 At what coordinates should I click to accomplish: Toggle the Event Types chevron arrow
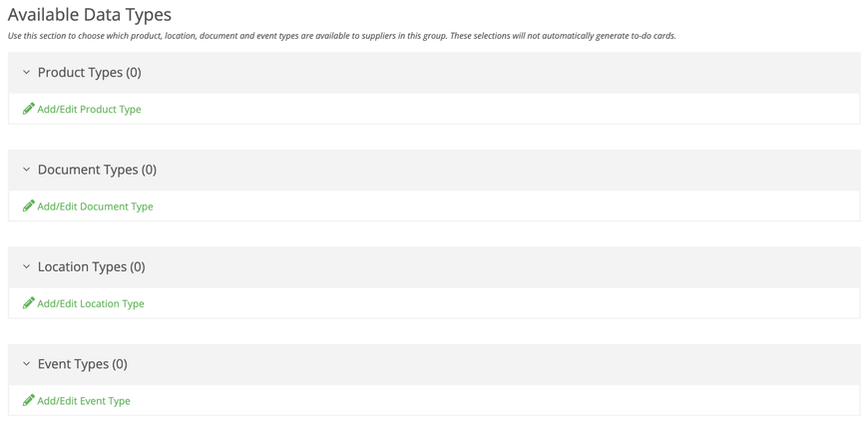point(26,364)
